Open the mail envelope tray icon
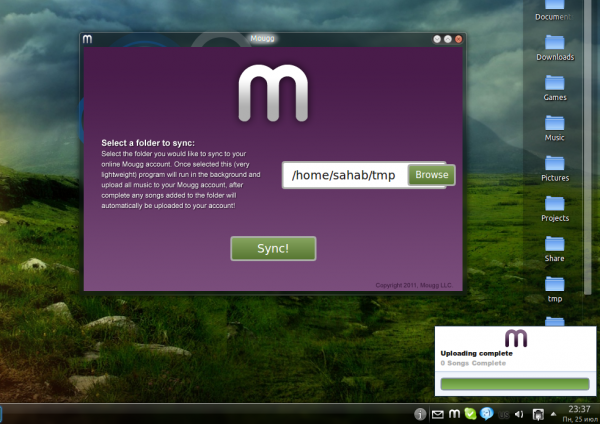Viewport: 600px width, 424px height. pyautogui.click(x=437, y=414)
